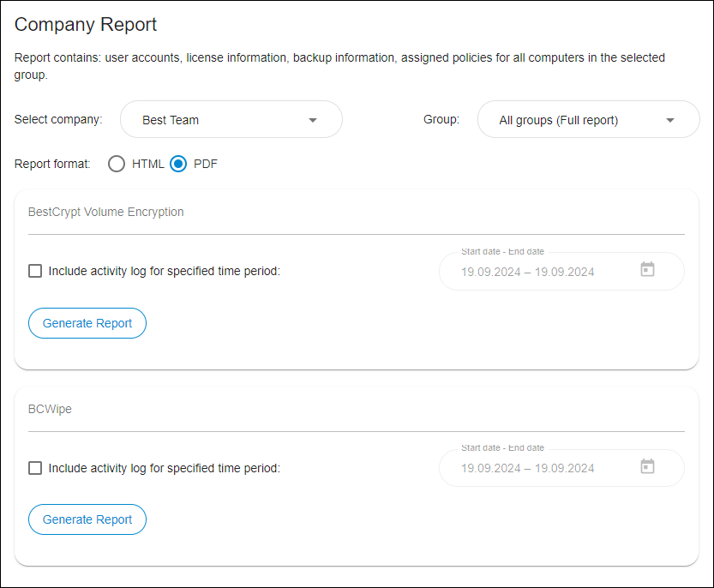This screenshot has height=588, width=714.
Task: Click the BCWipe section heading
Action: 50,409
